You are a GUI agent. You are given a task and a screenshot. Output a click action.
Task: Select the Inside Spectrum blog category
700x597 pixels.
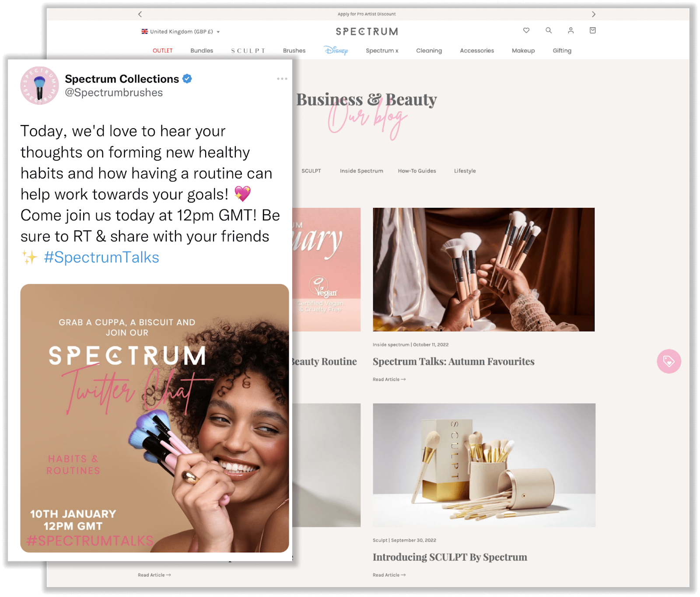[x=361, y=171]
